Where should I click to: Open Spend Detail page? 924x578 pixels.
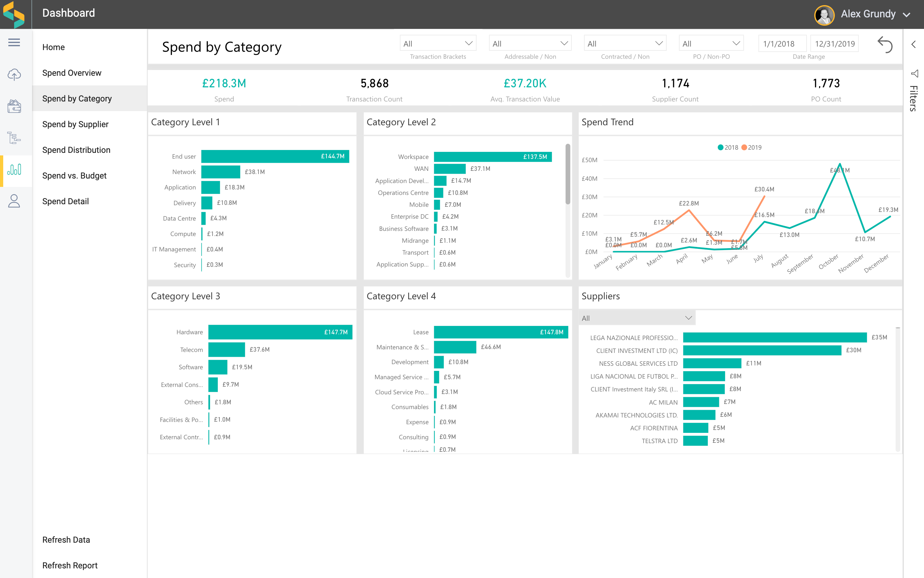pos(66,201)
